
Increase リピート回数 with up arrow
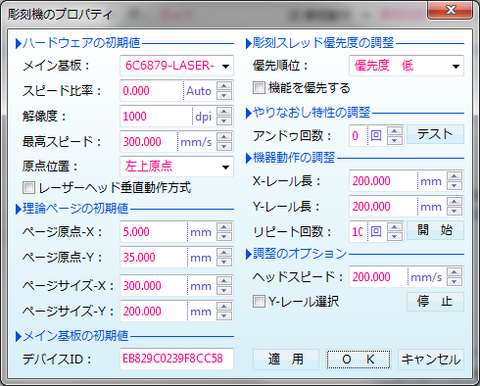click(395, 227)
